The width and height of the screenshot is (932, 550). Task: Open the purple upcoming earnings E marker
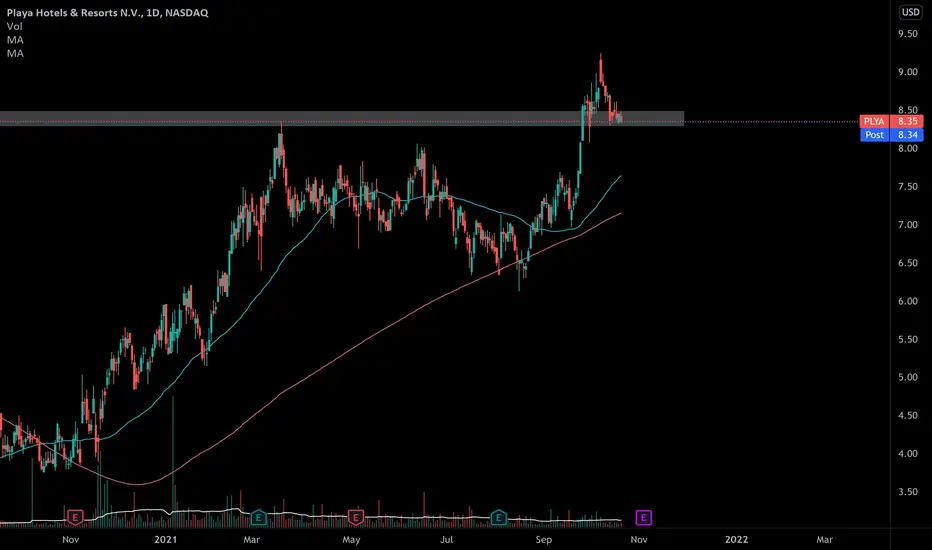[x=644, y=517]
